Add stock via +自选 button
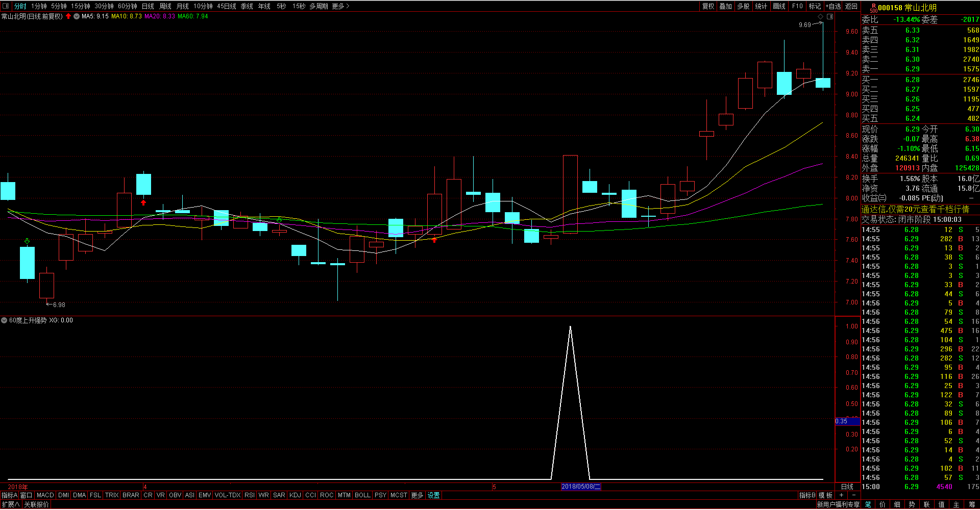 click(x=833, y=6)
